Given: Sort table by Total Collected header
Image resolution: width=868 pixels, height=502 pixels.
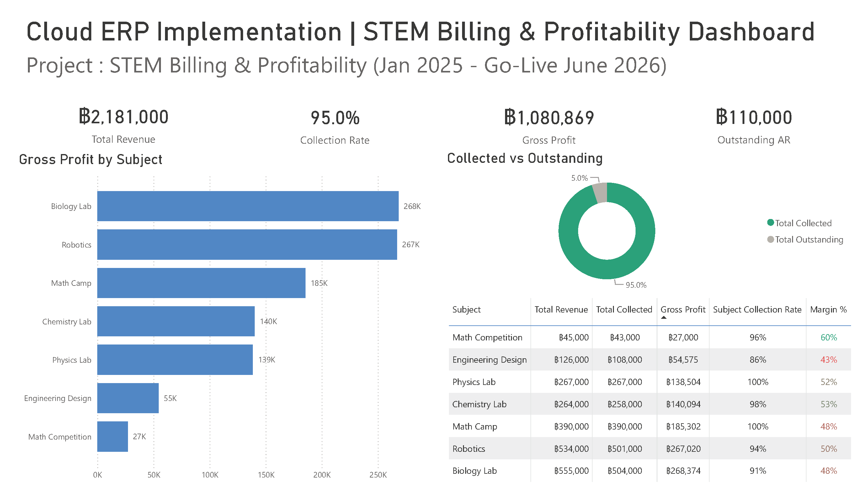Looking at the screenshot, I should pos(624,309).
